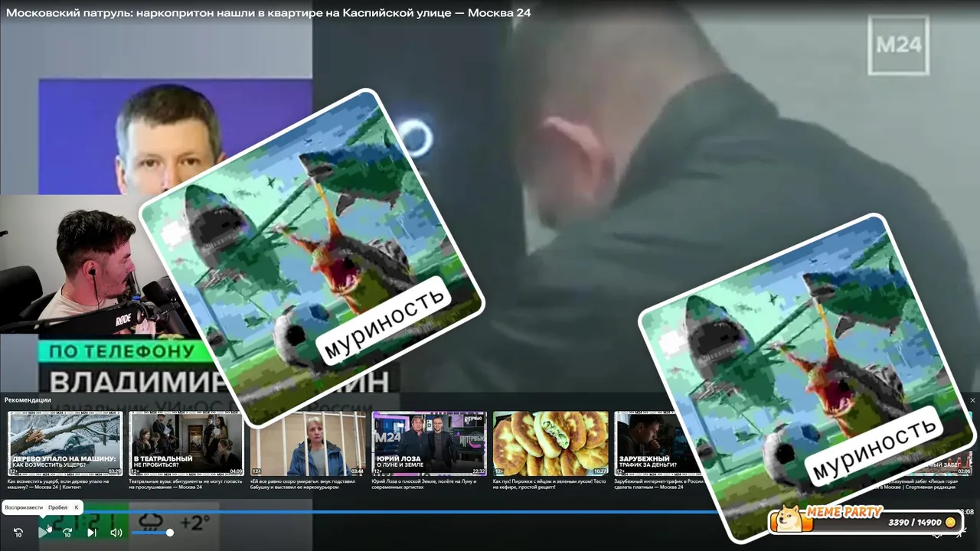This screenshot has height=551, width=980.
Task: Mute the video with the speaker icon
Action: pos(116,533)
